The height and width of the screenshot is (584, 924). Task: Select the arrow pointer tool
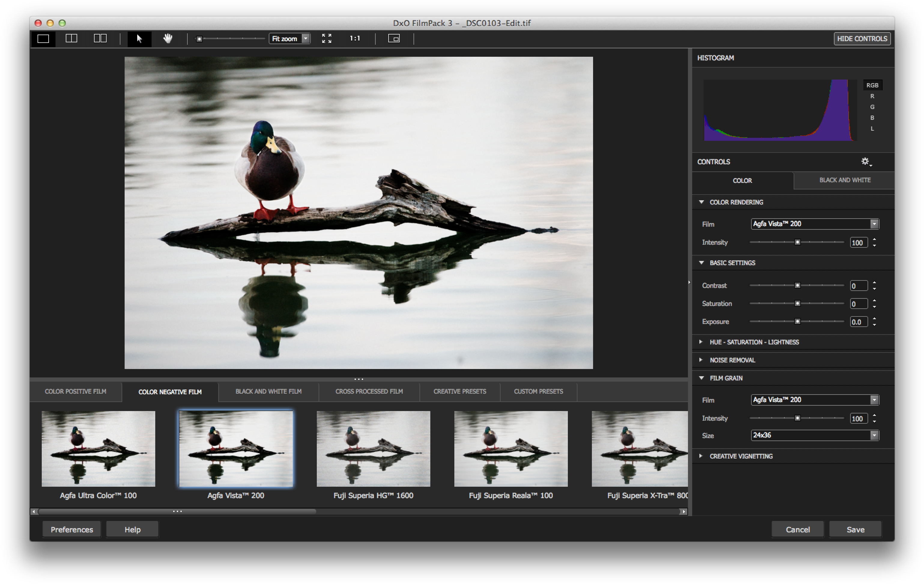(x=139, y=38)
